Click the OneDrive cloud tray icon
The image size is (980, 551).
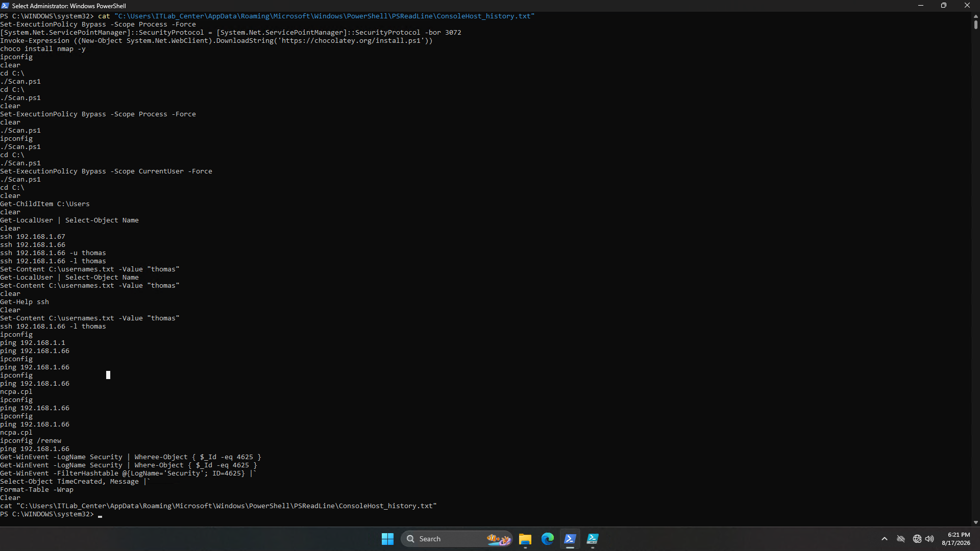point(901,539)
